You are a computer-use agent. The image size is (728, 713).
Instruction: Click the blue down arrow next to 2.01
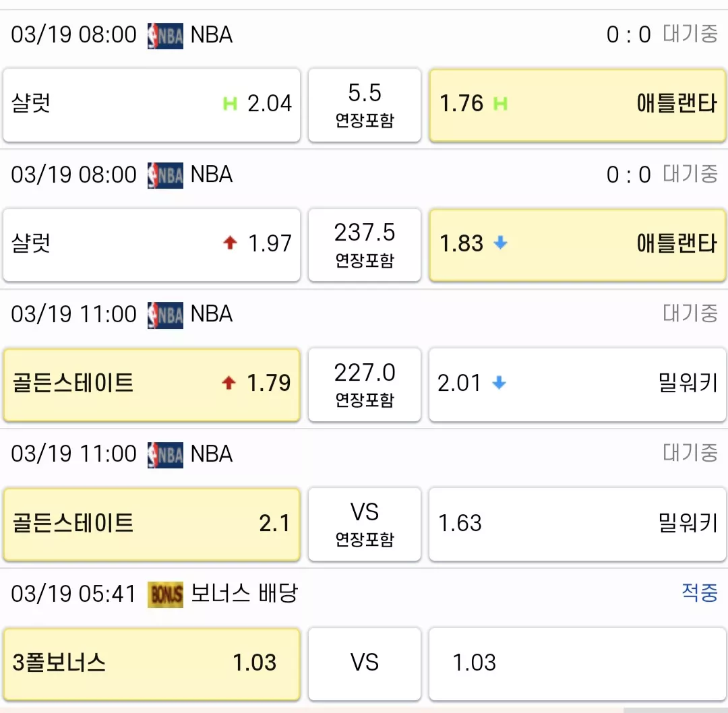pyautogui.click(x=499, y=383)
